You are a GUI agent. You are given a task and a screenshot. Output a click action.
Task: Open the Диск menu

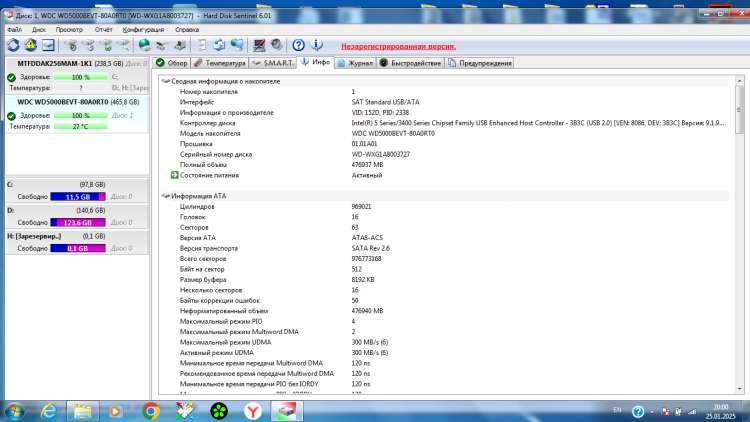[39, 30]
